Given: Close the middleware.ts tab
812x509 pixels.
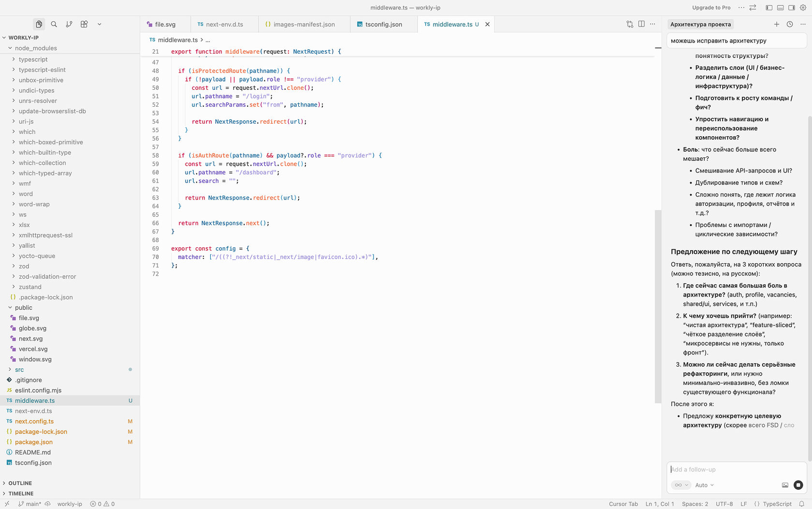Looking at the screenshot, I should coord(487,24).
